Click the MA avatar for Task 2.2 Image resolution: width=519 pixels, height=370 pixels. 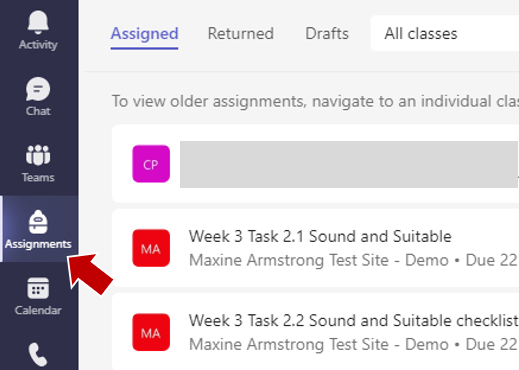pyautogui.click(x=151, y=332)
